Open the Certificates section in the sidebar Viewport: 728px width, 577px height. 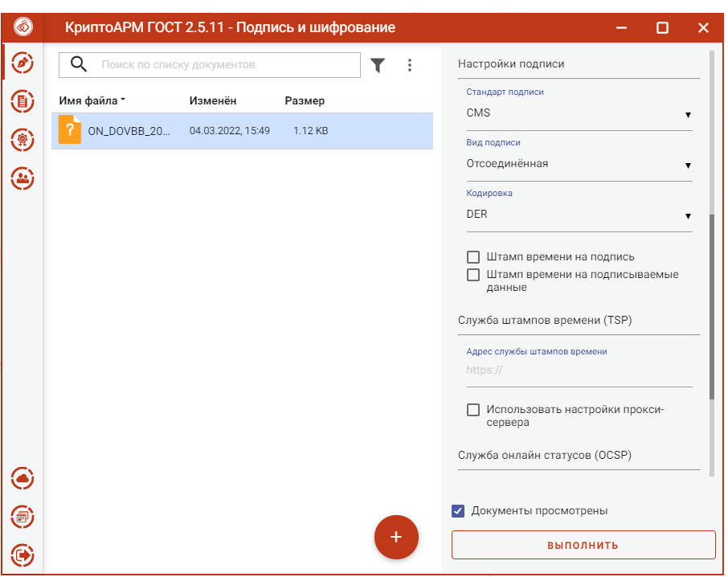(22, 140)
